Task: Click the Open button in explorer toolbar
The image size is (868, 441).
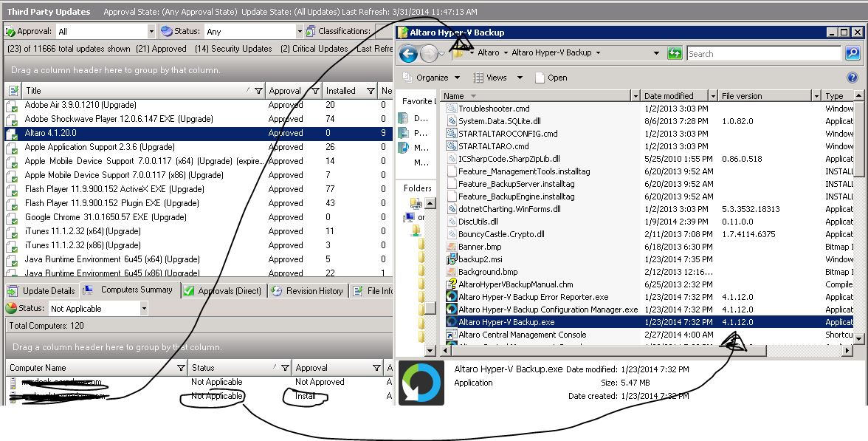Action: click(x=551, y=78)
